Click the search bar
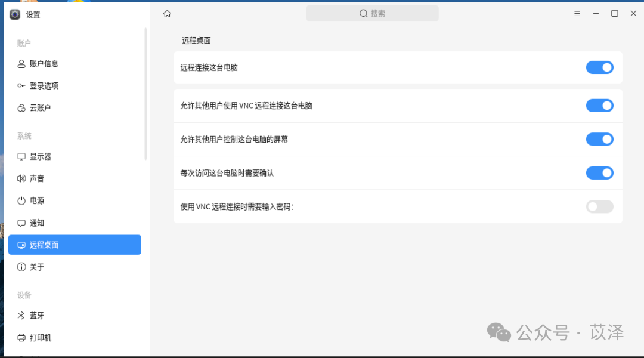 point(372,13)
